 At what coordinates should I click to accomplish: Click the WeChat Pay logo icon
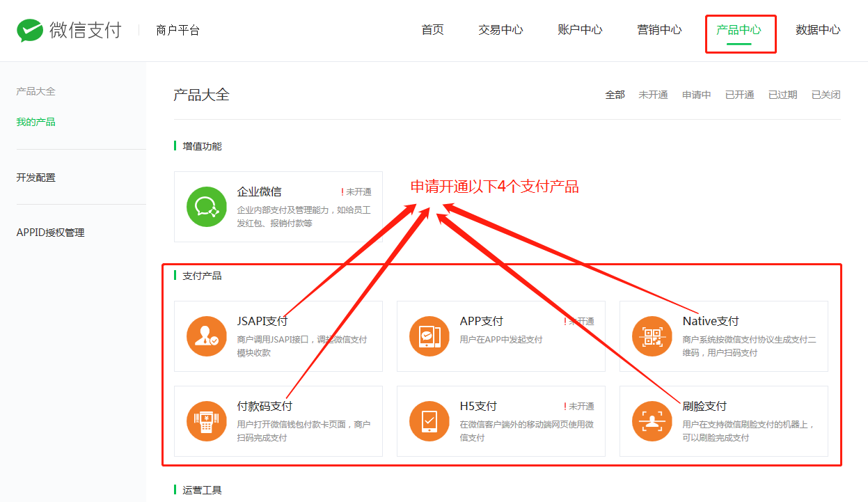[31, 31]
